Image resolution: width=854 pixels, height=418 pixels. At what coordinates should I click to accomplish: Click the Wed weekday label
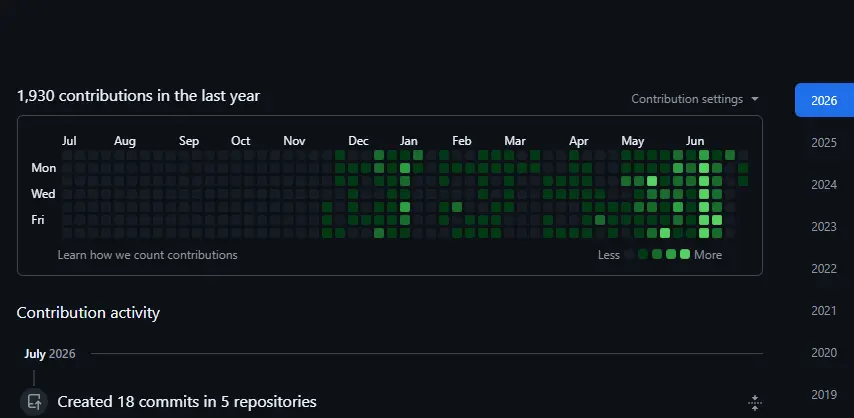[43, 193]
